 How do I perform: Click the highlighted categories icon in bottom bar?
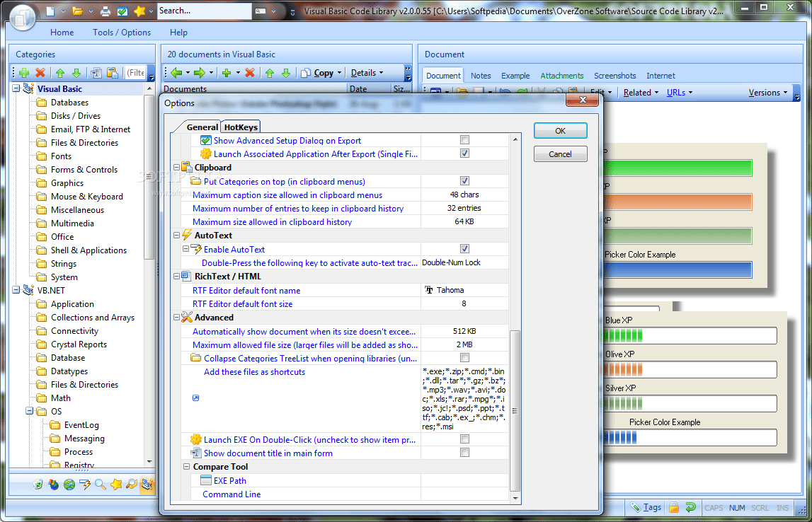coord(147,485)
